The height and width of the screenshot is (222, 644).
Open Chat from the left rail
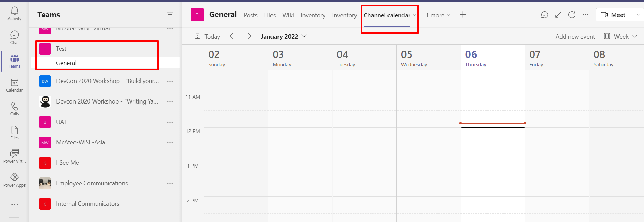click(14, 36)
